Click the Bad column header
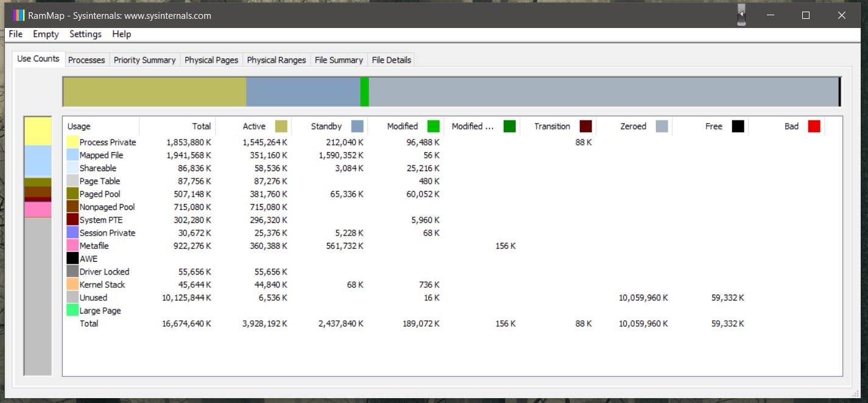This screenshot has width=868, height=403. 786,126
